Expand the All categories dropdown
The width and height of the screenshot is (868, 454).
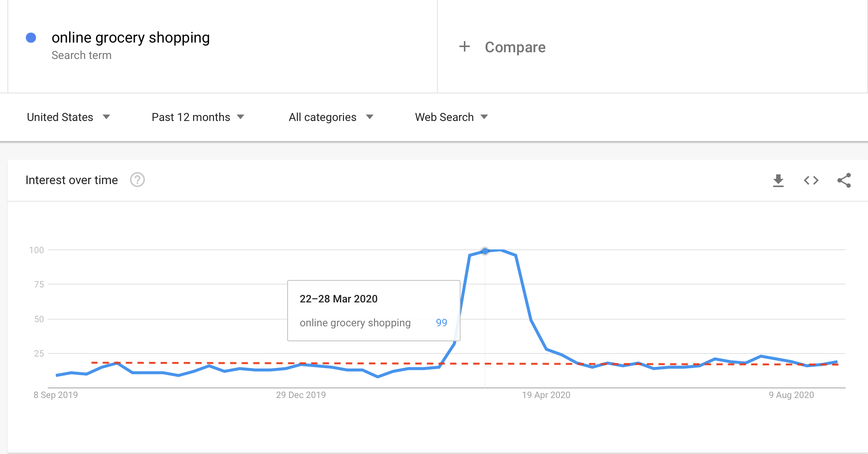click(331, 117)
